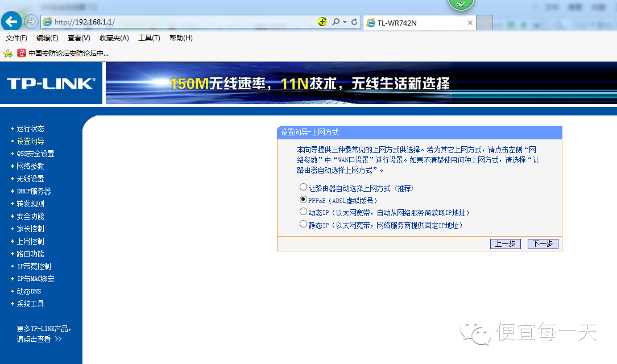Image resolution: width=617 pixels, height=364 pixels.
Task: Open IP带宽控制 in the sidebar
Action: 34,266
